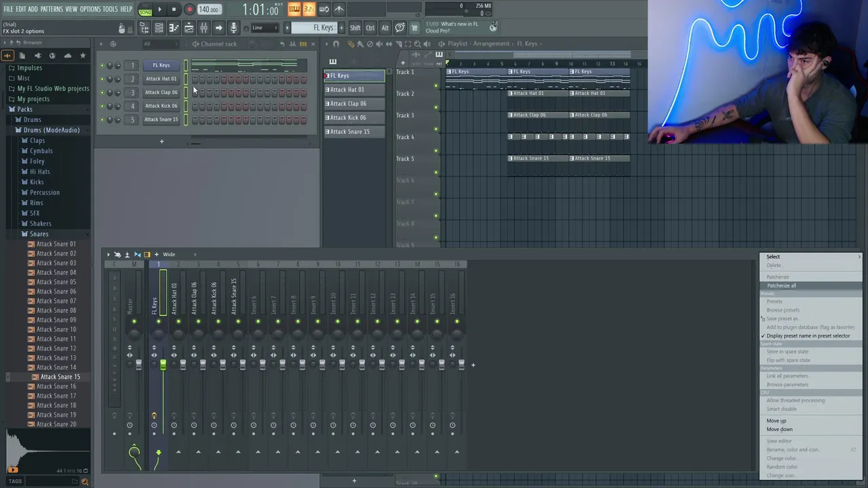Viewport: 868px width, 488px height.
Task: Expand the Hi Hats folder
Action: pos(40,171)
